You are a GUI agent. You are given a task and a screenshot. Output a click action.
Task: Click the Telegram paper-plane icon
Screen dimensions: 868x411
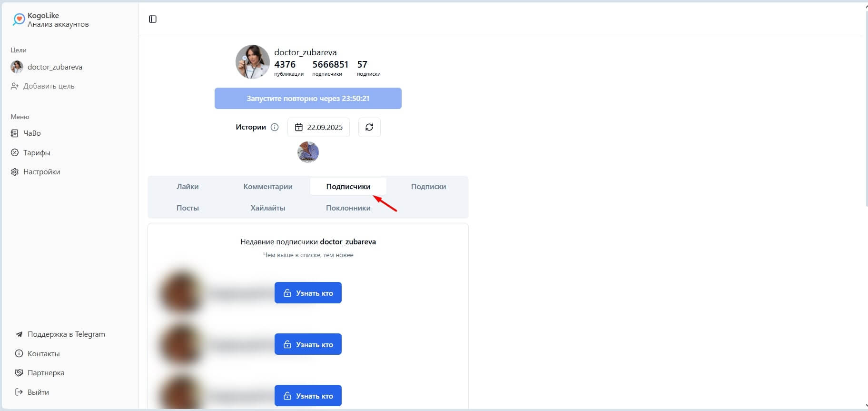tap(19, 334)
